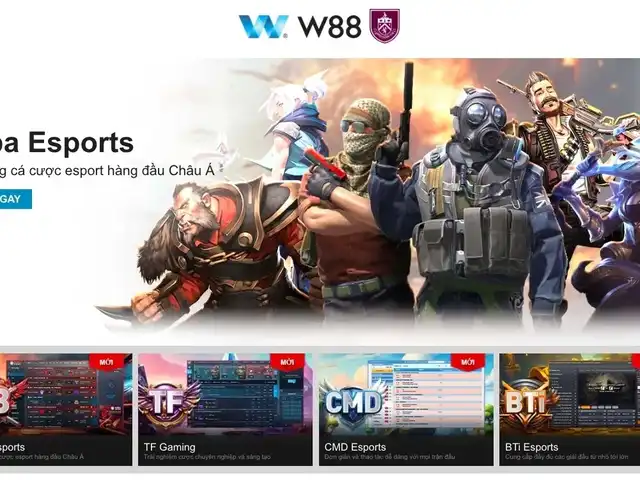
Task: Click the blue W logo icon
Action: pos(263,27)
